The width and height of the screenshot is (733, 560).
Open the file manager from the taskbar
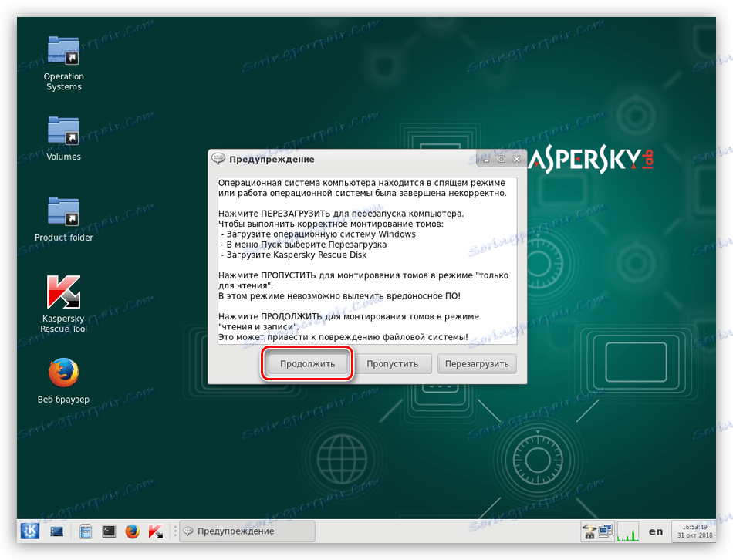[x=86, y=531]
